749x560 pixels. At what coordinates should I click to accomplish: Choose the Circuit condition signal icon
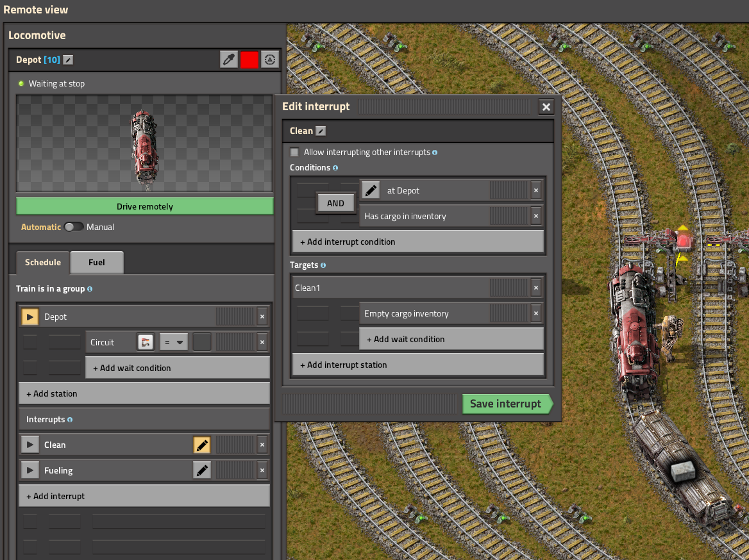(x=146, y=342)
